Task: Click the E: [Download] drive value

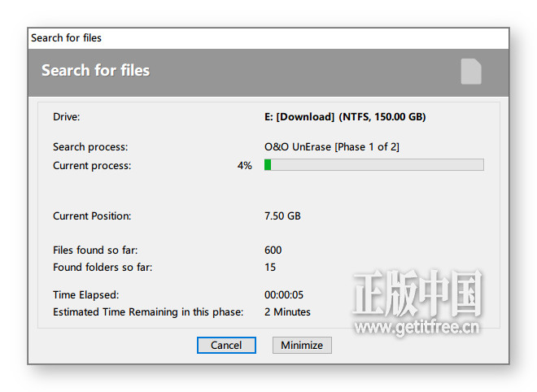Action: click(345, 117)
